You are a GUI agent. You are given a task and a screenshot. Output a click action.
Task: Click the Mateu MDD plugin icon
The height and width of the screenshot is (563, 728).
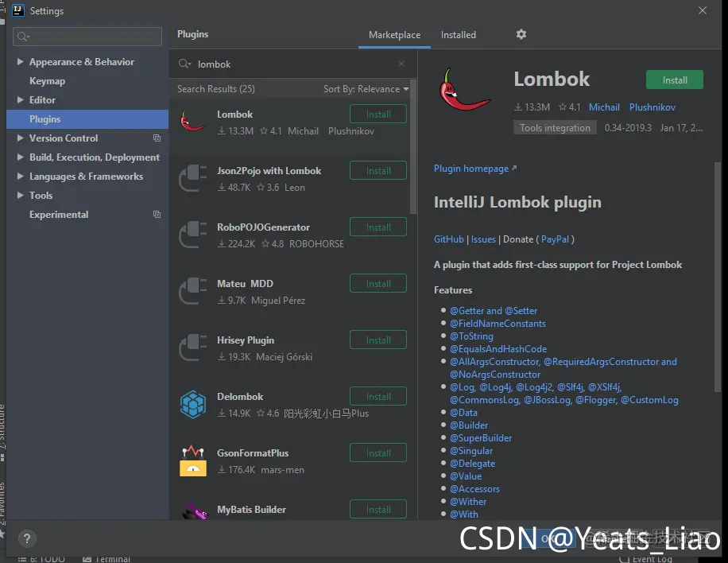point(192,291)
